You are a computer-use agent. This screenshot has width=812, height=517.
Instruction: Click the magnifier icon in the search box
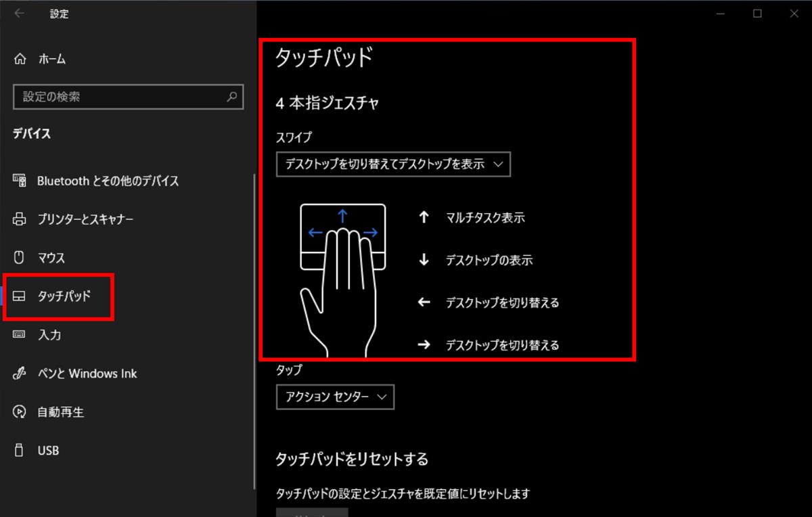[x=231, y=97]
